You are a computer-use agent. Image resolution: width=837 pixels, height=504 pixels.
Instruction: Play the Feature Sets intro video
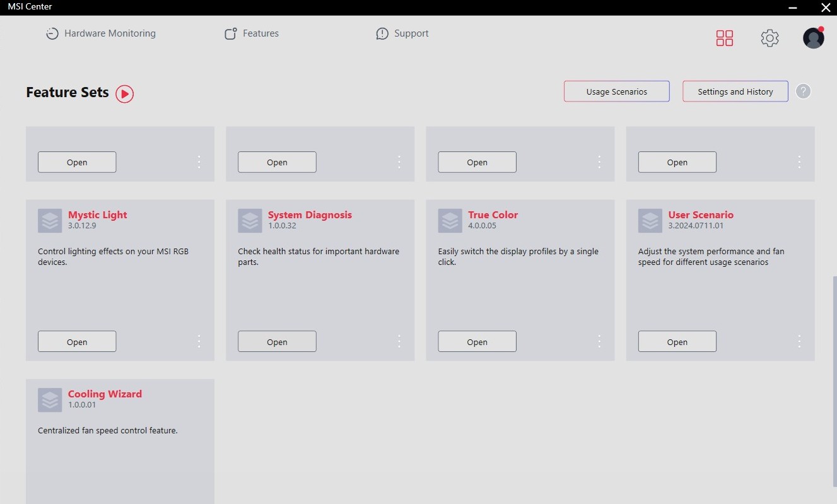[125, 94]
